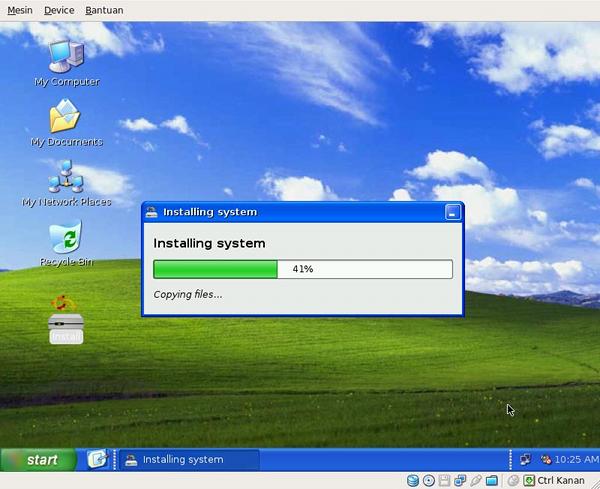Select the My Documents folder icon

(x=66, y=123)
